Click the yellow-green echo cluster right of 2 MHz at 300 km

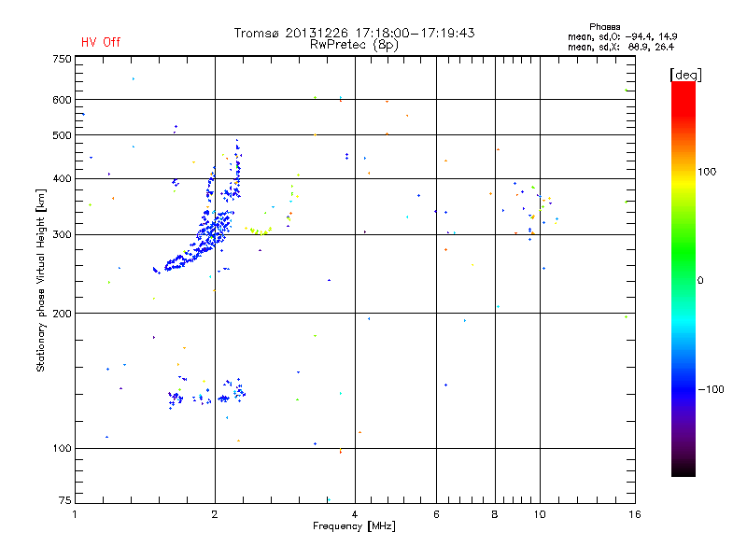258,231
